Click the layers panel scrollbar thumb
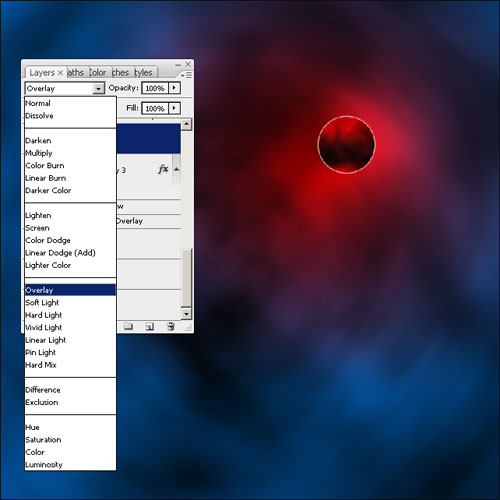This screenshot has width=500, height=500. tap(186, 277)
